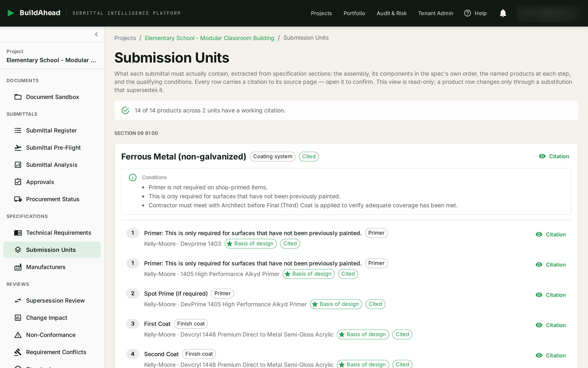Click the Supersession Review swap-arrows icon
588x368 pixels.
[18, 301]
